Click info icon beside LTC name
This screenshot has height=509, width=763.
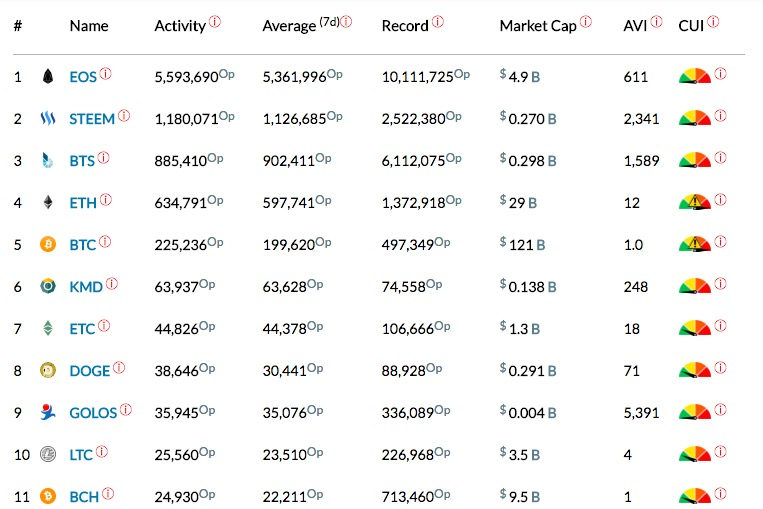pyautogui.click(x=102, y=451)
